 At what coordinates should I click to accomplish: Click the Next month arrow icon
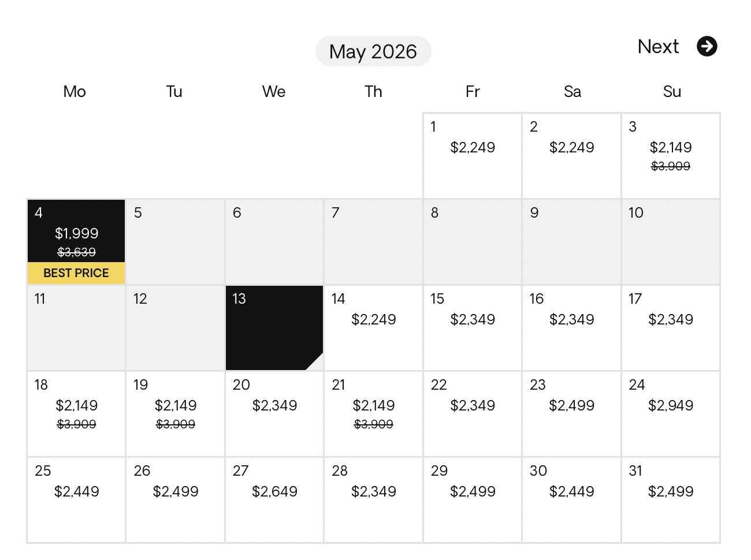pyautogui.click(x=707, y=46)
